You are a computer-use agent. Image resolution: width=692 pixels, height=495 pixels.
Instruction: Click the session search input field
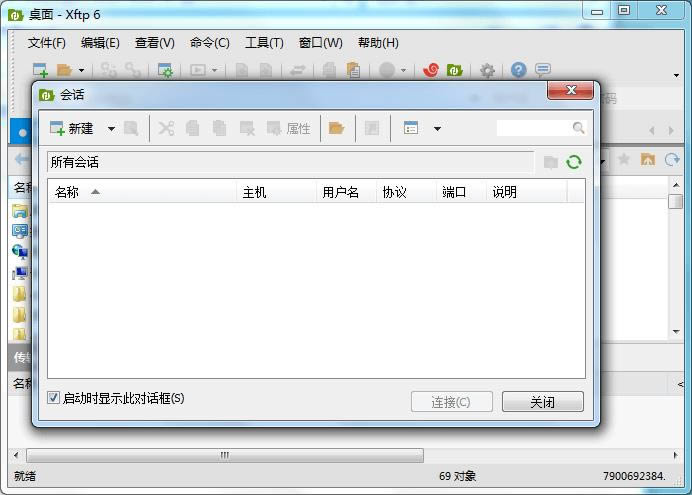pyautogui.click(x=533, y=128)
